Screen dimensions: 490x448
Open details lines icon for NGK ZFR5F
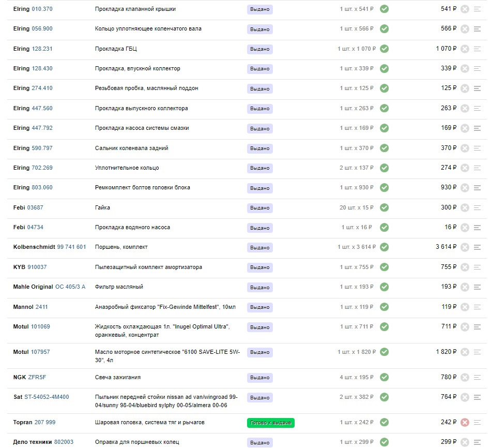coord(477,377)
